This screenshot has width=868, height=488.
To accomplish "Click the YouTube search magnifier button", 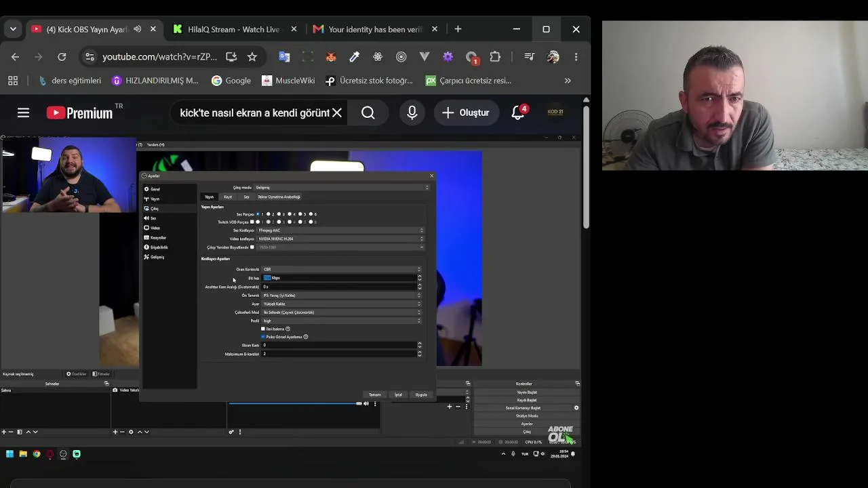I will pyautogui.click(x=368, y=113).
